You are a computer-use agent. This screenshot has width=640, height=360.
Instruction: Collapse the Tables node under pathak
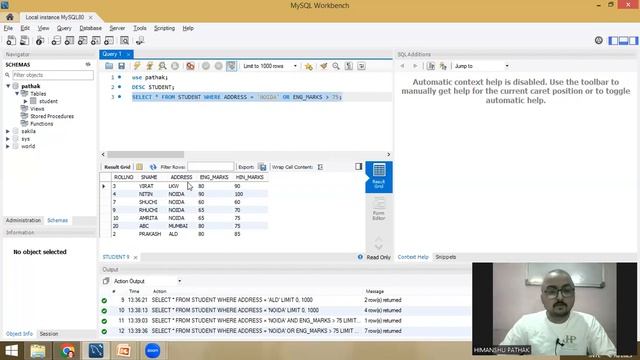pos(17,93)
